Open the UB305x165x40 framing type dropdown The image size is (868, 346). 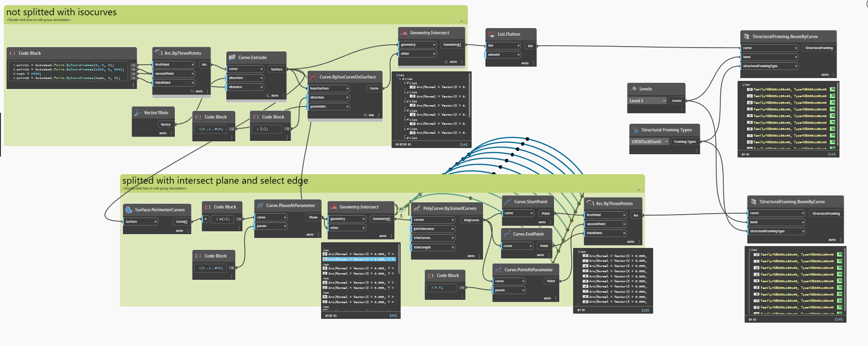(650, 142)
